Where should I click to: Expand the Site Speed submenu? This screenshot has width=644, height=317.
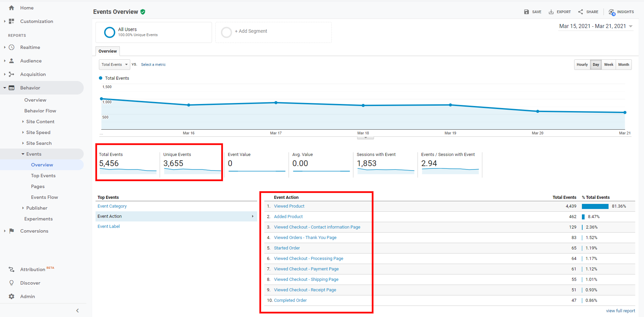click(23, 132)
